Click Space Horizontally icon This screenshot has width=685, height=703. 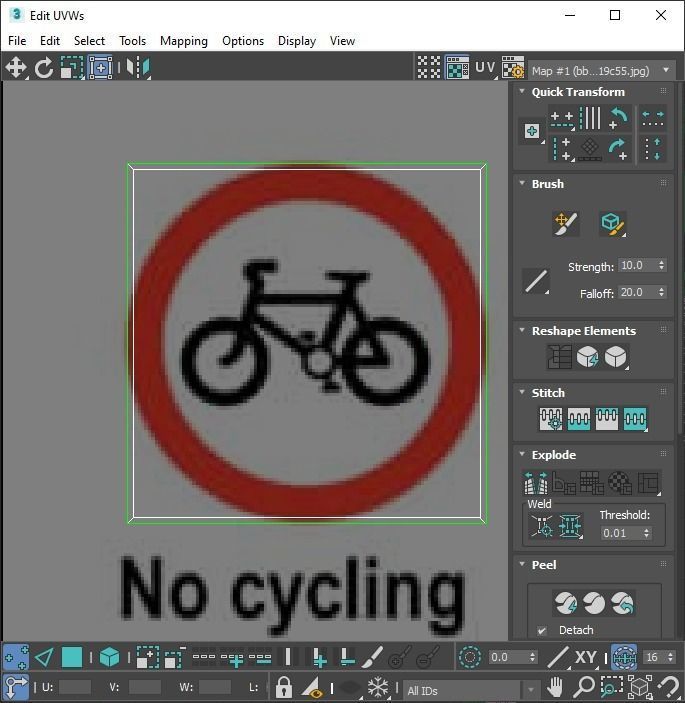pyautogui.click(x=653, y=119)
